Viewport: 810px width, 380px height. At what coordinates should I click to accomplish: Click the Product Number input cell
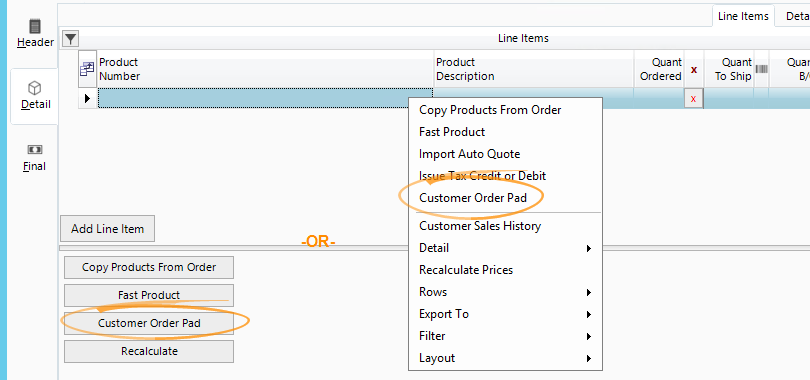pos(265,98)
